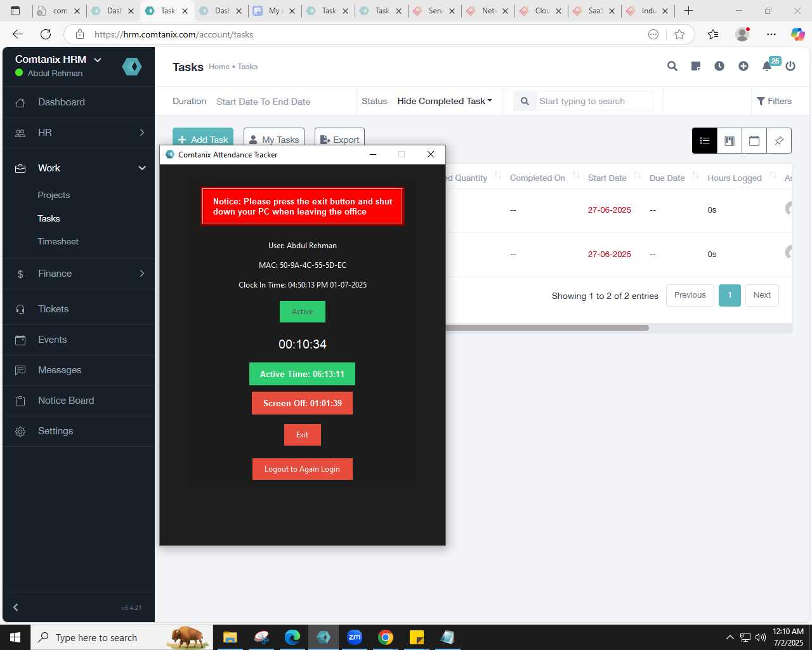812x650 pixels.
Task: Add page to favorites star icon
Action: click(679, 34)
